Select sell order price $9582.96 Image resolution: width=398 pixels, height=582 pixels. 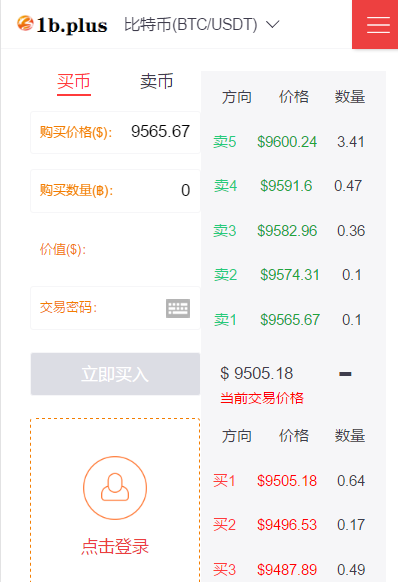click(x=287, y=231)
